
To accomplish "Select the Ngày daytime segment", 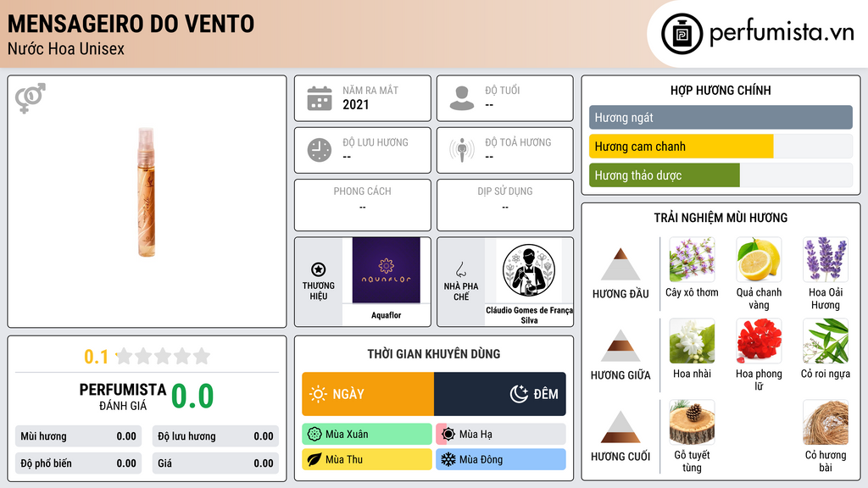I will tap(368, 394).
